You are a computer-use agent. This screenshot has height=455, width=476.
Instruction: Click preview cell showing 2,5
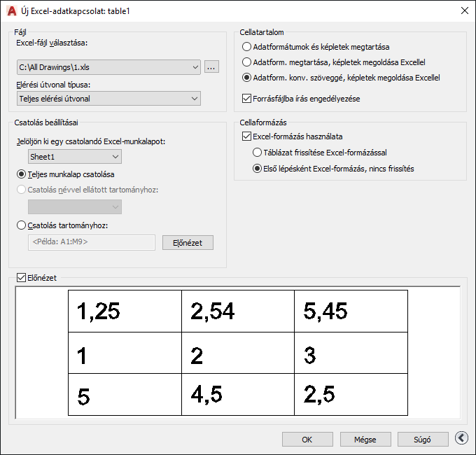[x=351, y=395]
